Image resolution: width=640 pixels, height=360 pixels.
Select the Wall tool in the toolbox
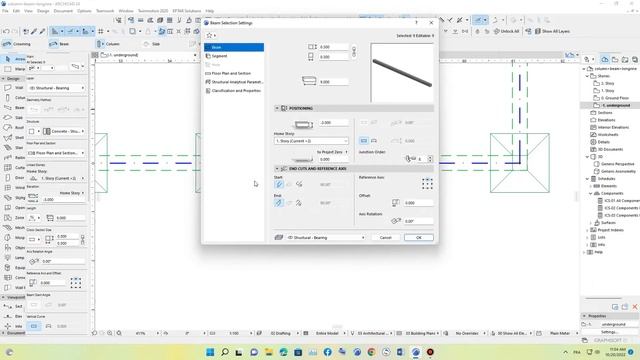(x=14, y=88)
